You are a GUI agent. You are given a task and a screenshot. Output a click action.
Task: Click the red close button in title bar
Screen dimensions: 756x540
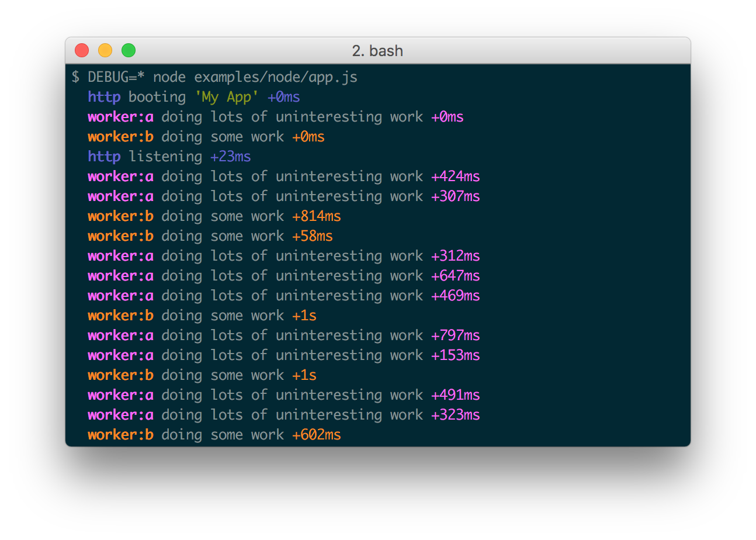click(81, 50)
